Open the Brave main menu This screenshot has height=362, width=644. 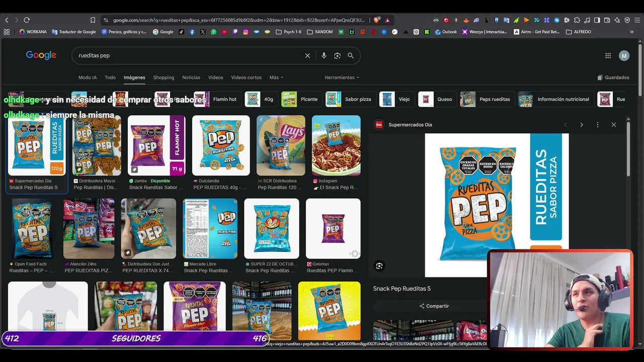(x=637, y=20)
